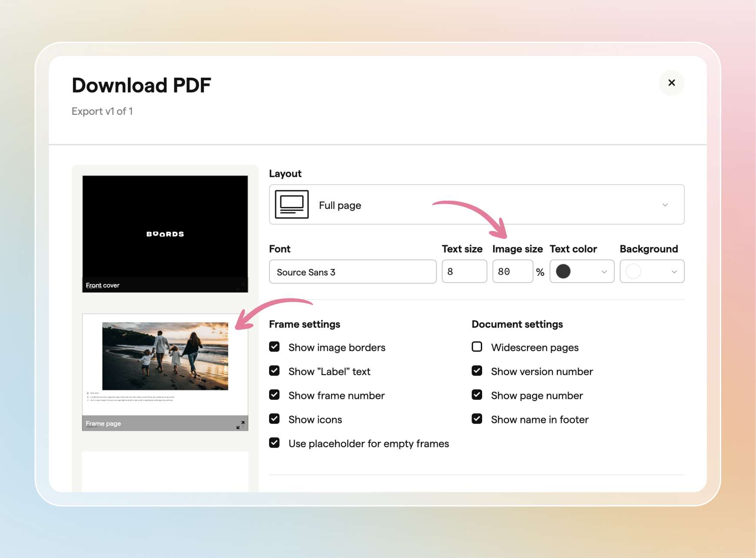Screen dimensions: 756x558
Task: Click the dark Text color swatch
Action: pos(563,271)
